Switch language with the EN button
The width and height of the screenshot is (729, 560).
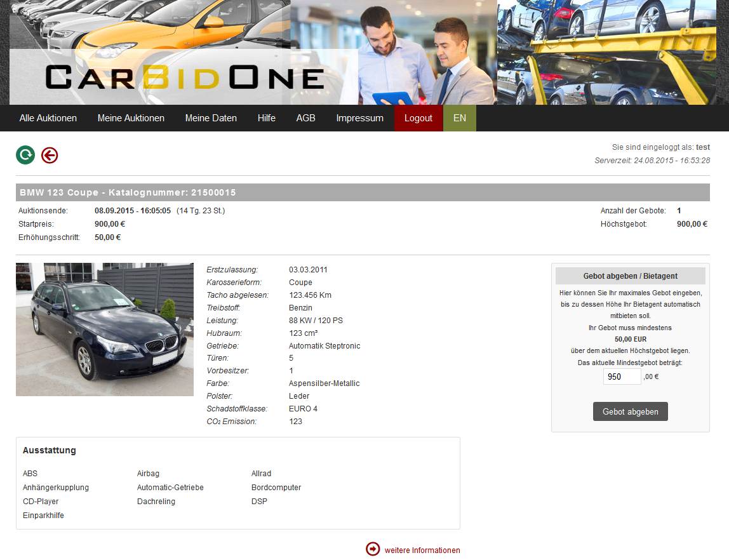460,118
